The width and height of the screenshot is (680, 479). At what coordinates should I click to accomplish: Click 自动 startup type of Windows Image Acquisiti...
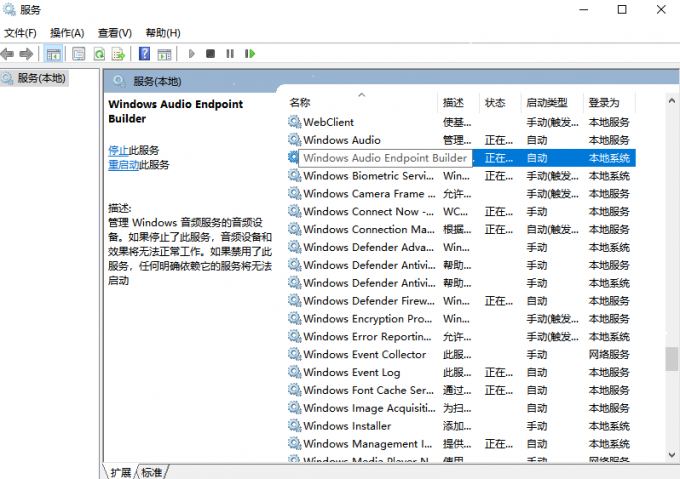[x=537, y=408]
